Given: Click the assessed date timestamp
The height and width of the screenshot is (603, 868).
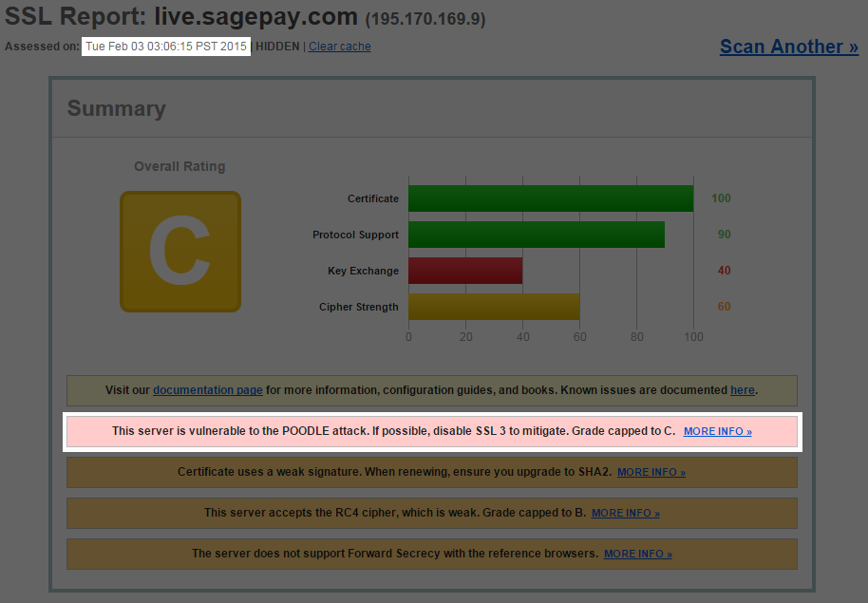Looking at the screenshot, I should pyautogui.click(x=166, y=47).
